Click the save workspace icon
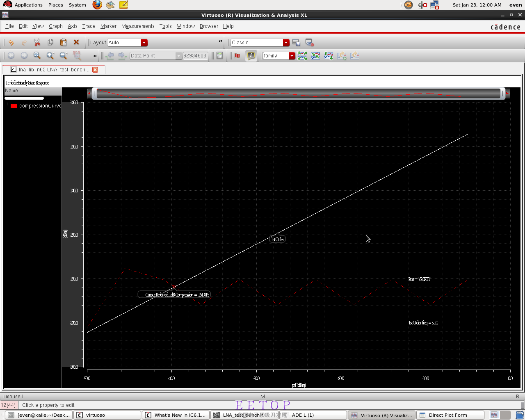525x420 pixels. coord(296,43)
